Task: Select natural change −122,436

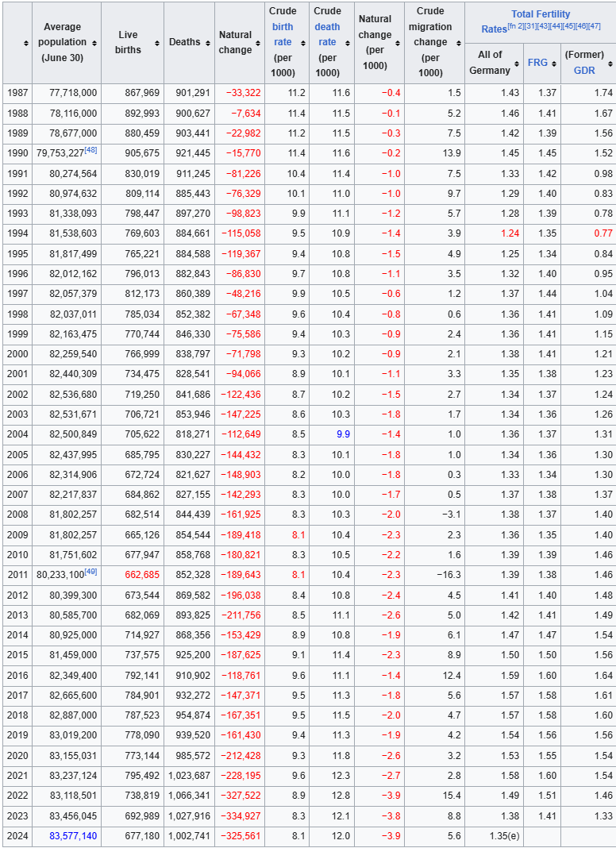Action: [x=241, y=395]
